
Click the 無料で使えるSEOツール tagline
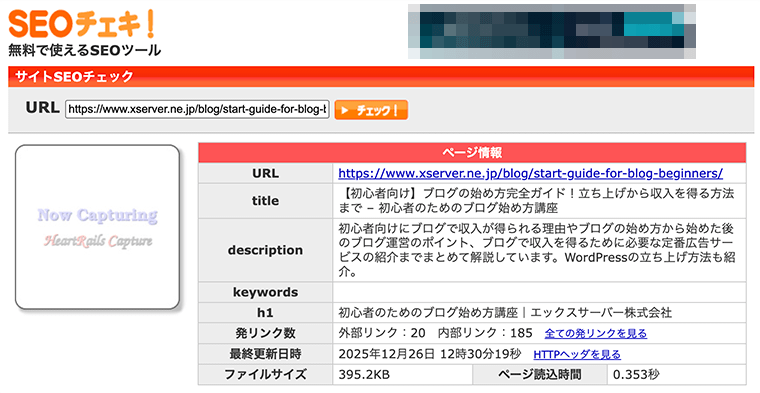coord(84,50)
